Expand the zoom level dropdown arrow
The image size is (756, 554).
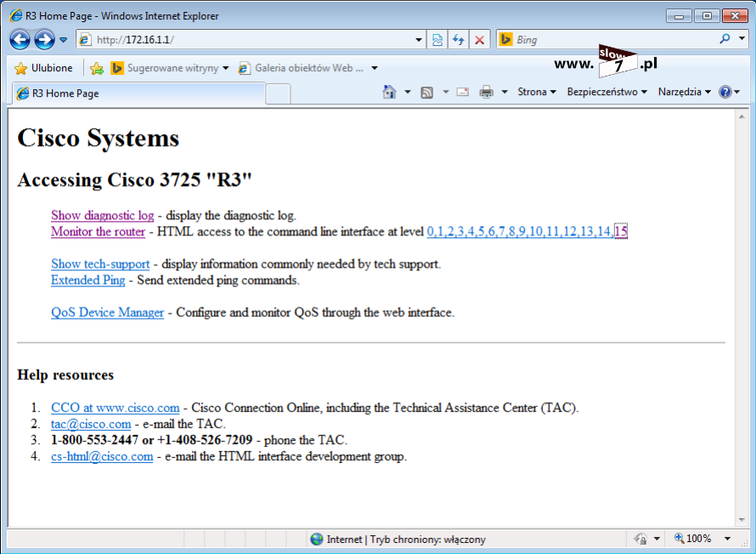[727, 539]
